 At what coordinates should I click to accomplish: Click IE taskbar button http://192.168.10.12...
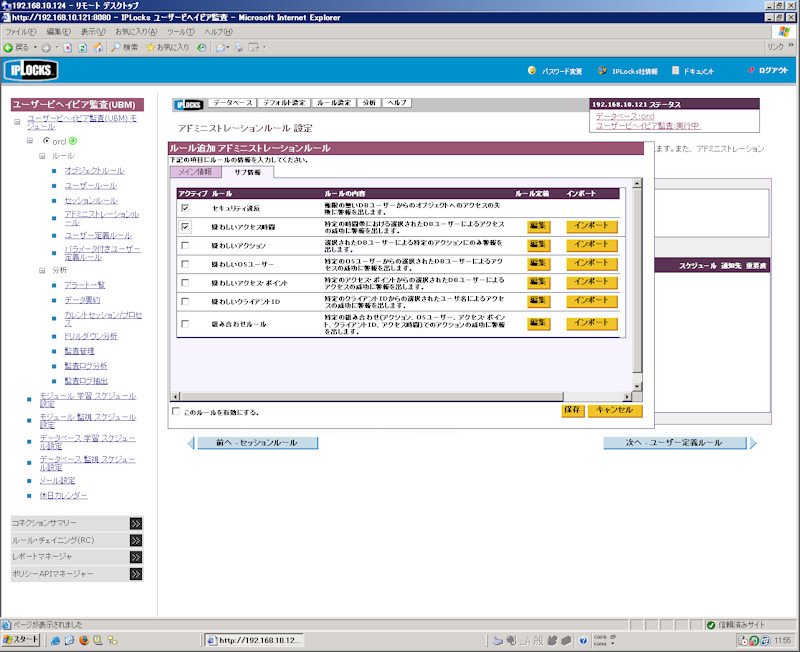(x=254, y=640)
